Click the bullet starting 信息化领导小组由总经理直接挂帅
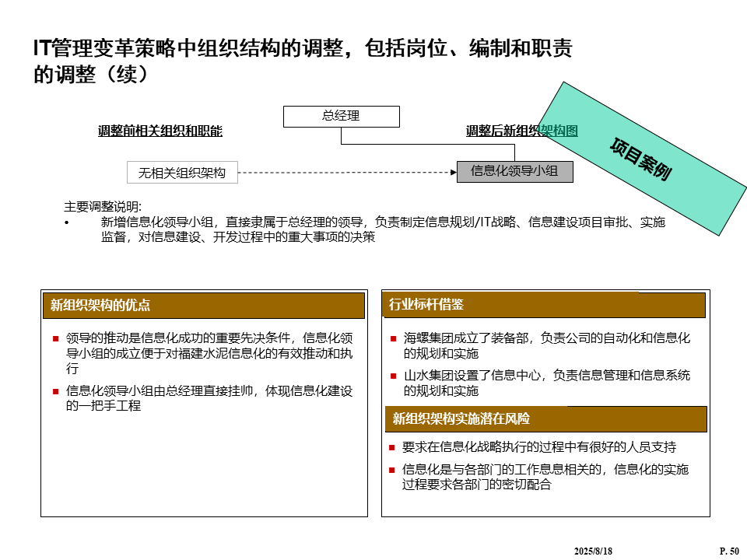This screenshot has height=560, width=747. (209, 398)
